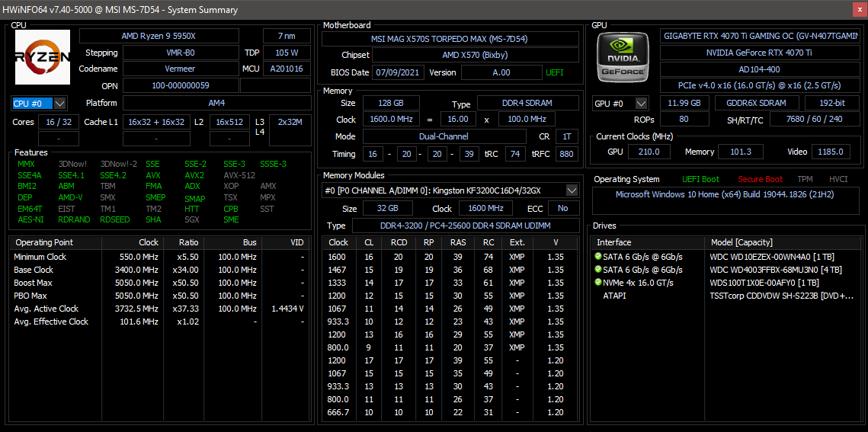
Task: Click the 7 nm process field
Action: pyautogui.click(x=287, y=36)
